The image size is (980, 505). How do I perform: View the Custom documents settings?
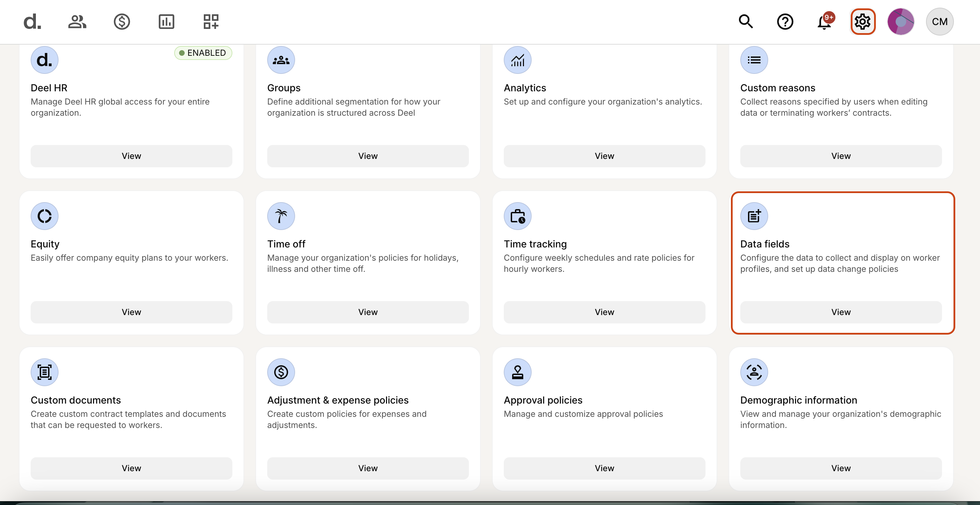pyautogui.click(x=131, y=468)
